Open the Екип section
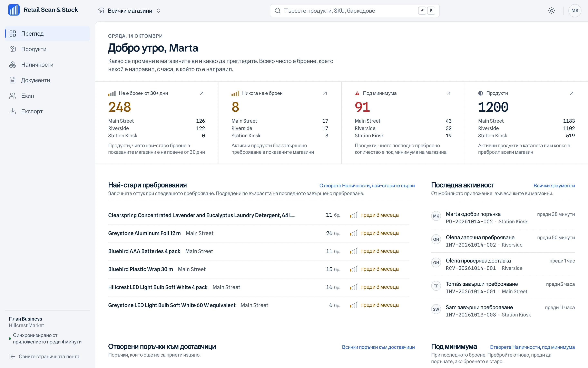Screen dimensions: 588x368 point(47,96)
